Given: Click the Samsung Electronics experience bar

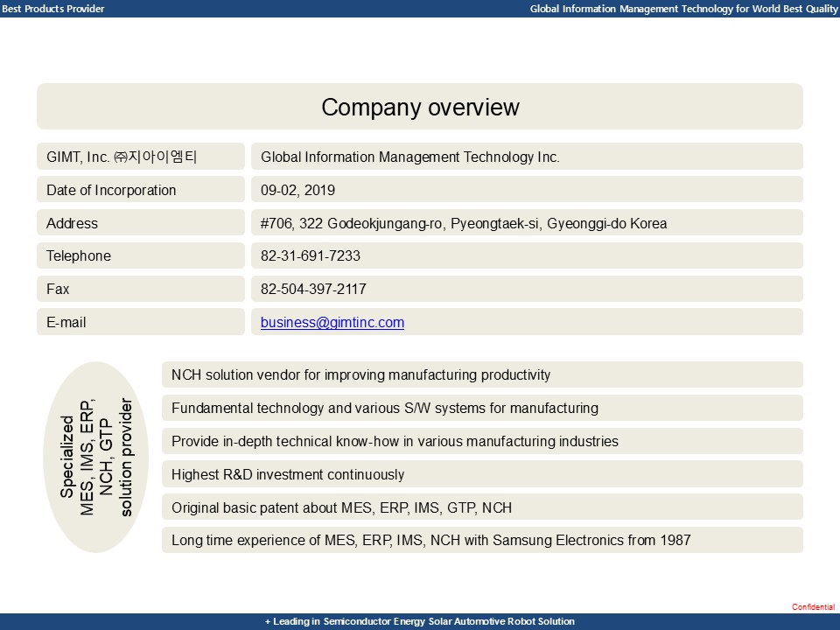Looking at the screenshot, I should pos(481,541).
